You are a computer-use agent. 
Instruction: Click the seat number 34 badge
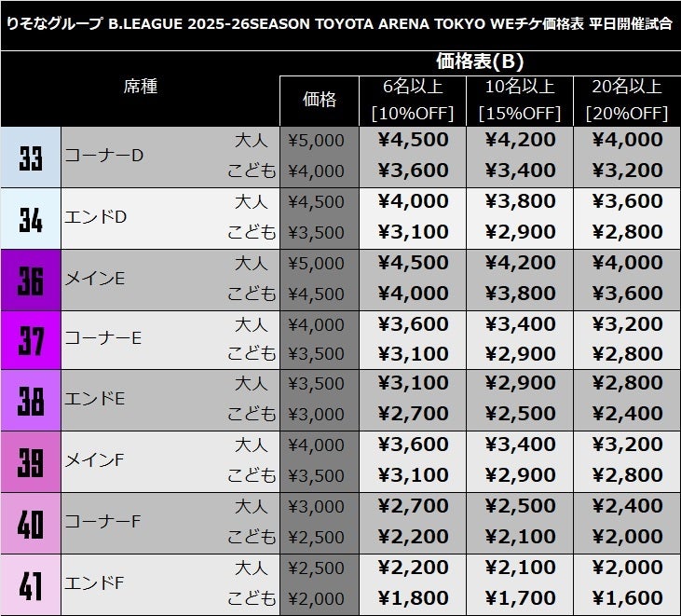tap(31, 218)
